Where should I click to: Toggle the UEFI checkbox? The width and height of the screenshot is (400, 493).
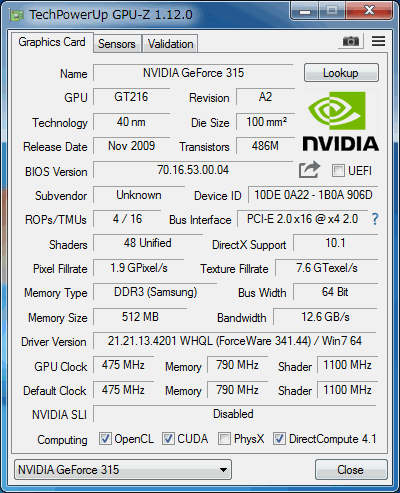click(x=338, y=171)
